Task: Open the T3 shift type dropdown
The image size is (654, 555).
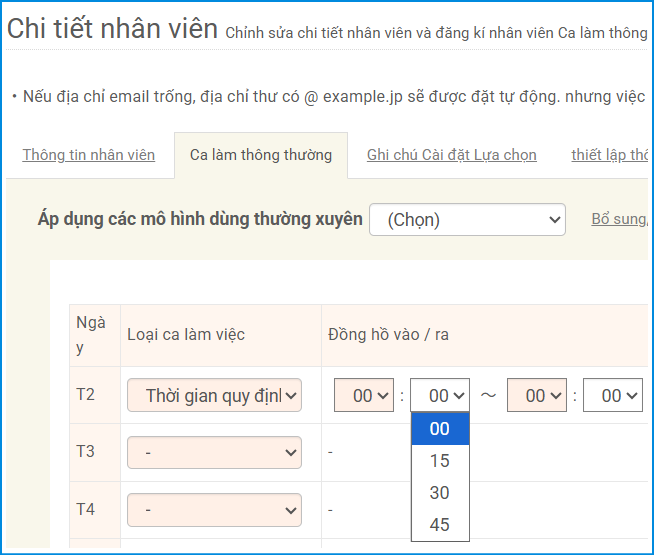Action: tap(214, 452)
